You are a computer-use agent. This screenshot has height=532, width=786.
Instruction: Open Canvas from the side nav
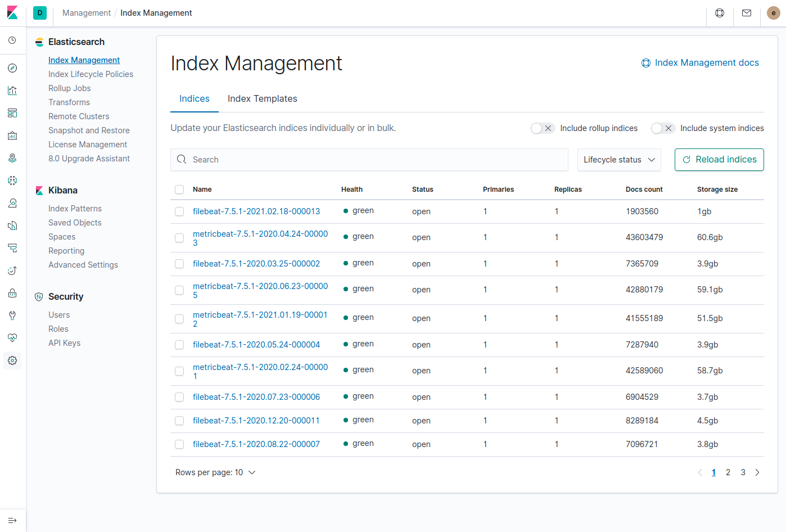(x=12, y=136)
